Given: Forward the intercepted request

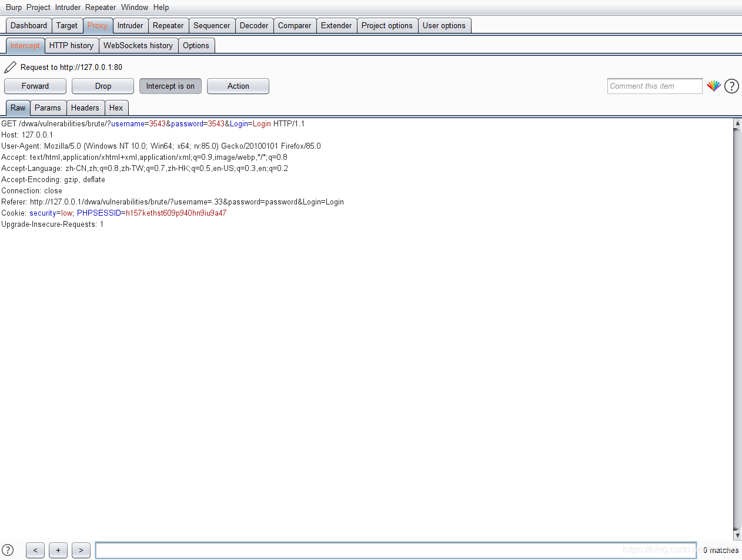Looking at the screenshot, I should click(x=35, y=86).
